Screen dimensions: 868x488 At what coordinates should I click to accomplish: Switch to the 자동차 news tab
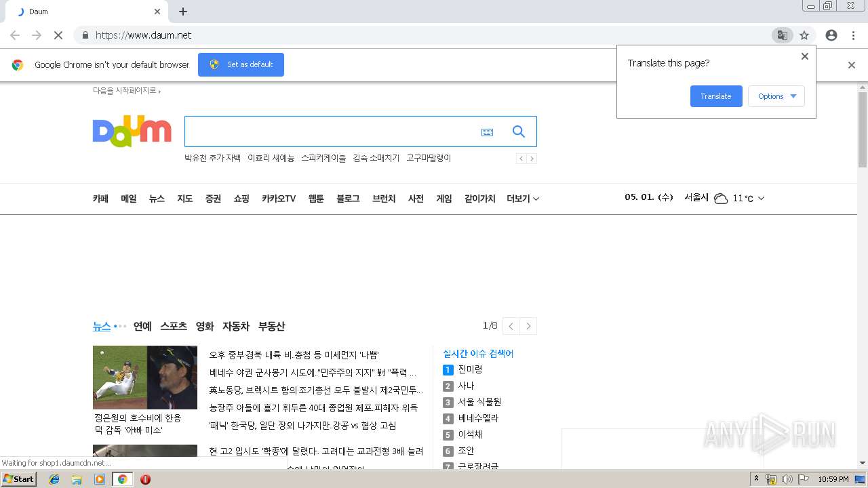(236, 326)
